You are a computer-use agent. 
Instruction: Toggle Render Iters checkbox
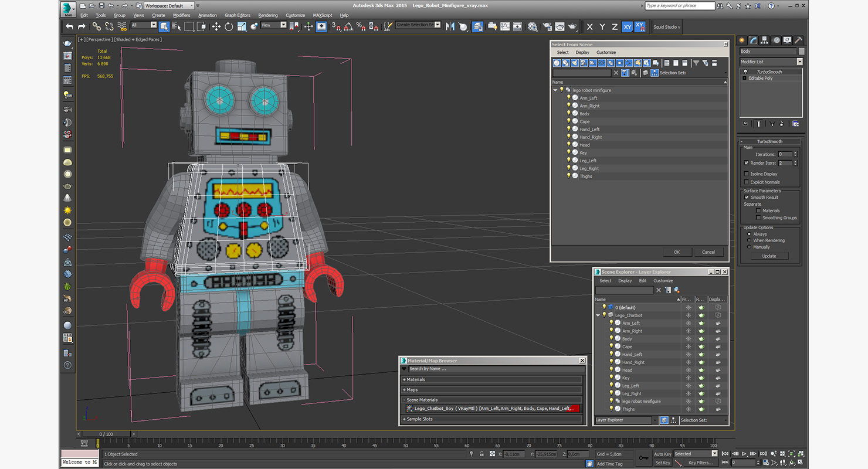[746, 163]
